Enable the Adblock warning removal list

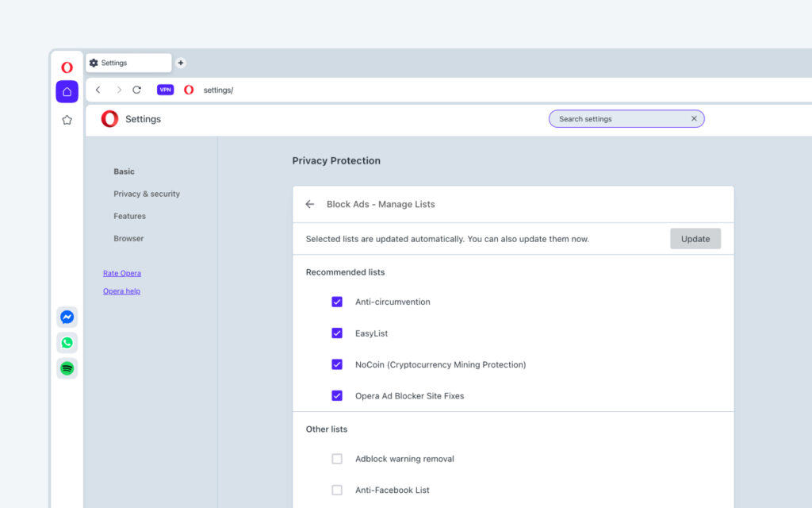tap(336, 459)
